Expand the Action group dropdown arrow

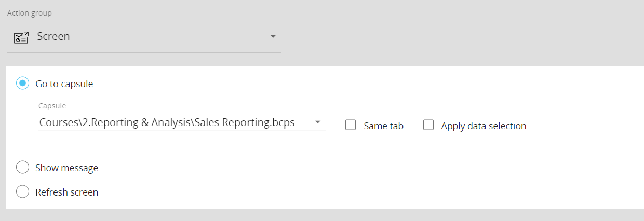[x=273, y=37]
